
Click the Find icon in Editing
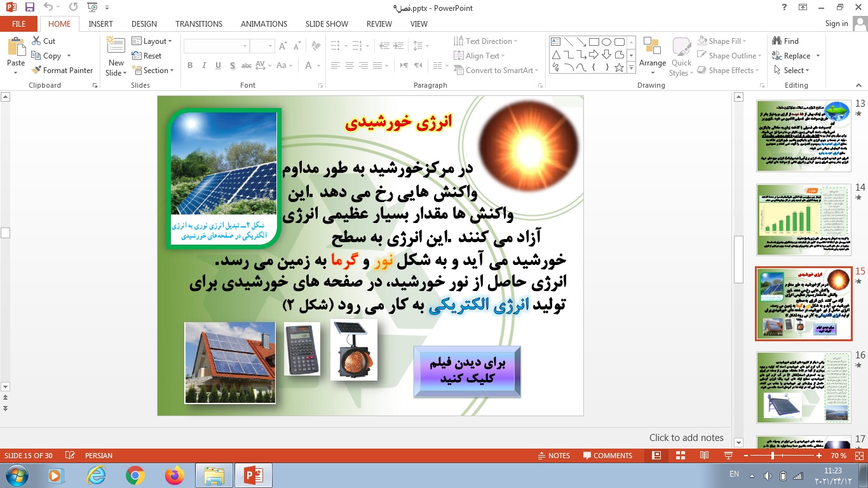point(785,41)
